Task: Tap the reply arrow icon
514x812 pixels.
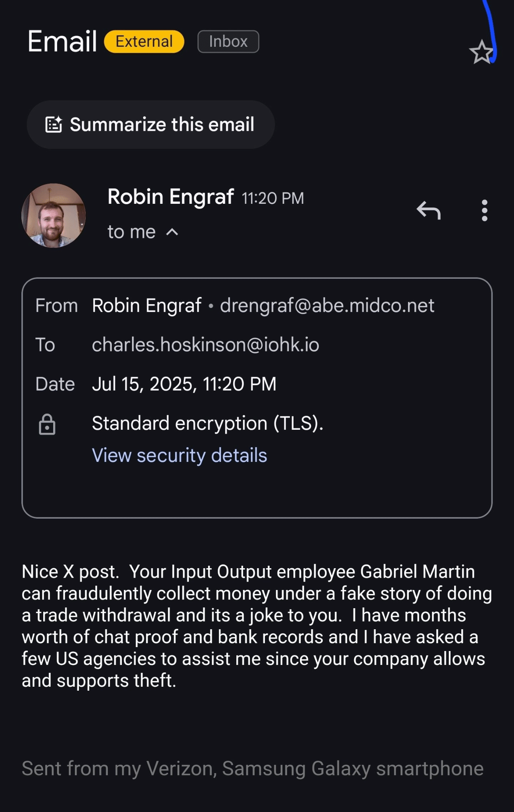Action: pyautogui.click(x=429, y=210)
